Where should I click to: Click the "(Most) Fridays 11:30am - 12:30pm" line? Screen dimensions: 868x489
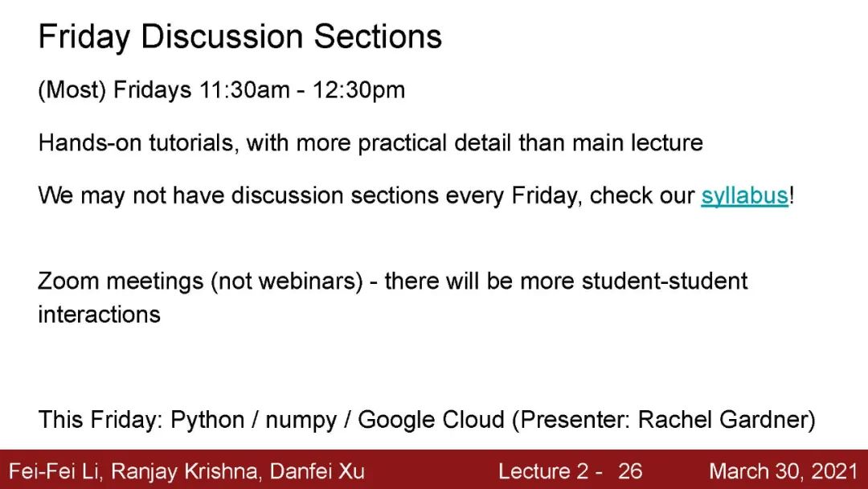[221, 90]
